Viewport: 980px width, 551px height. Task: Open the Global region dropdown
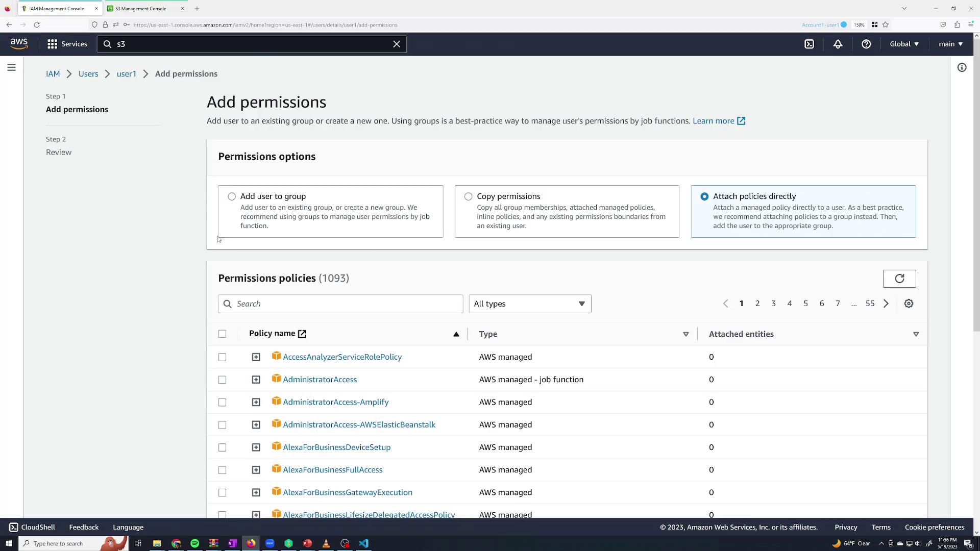coord(904,44)
